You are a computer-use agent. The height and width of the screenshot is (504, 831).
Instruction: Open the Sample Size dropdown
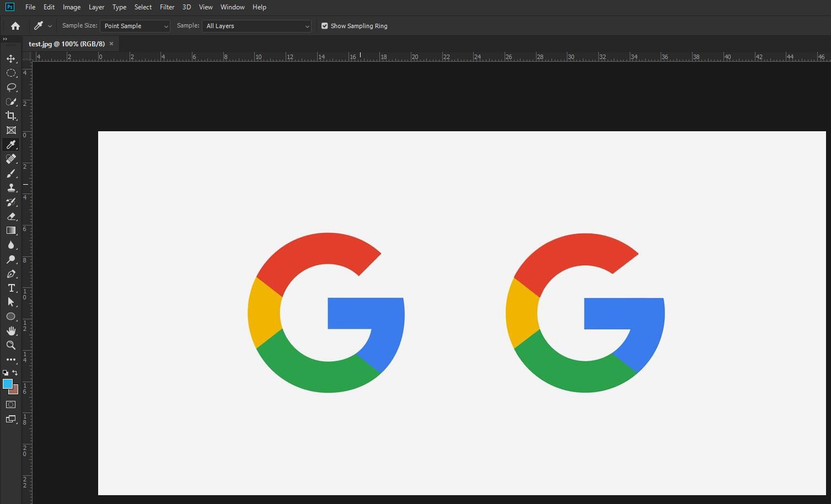135,26
